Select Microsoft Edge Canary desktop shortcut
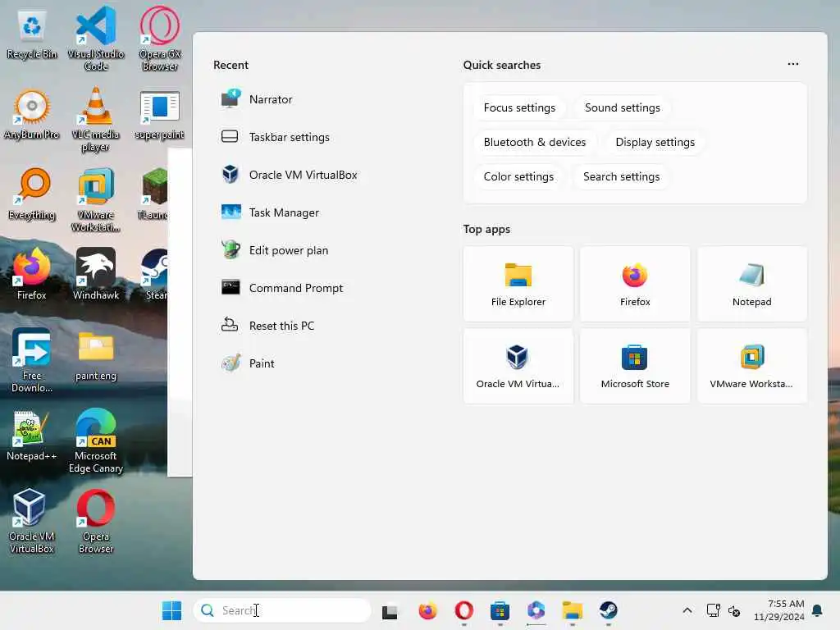This screenshot has width=840, height=630. tap(96, 441)
